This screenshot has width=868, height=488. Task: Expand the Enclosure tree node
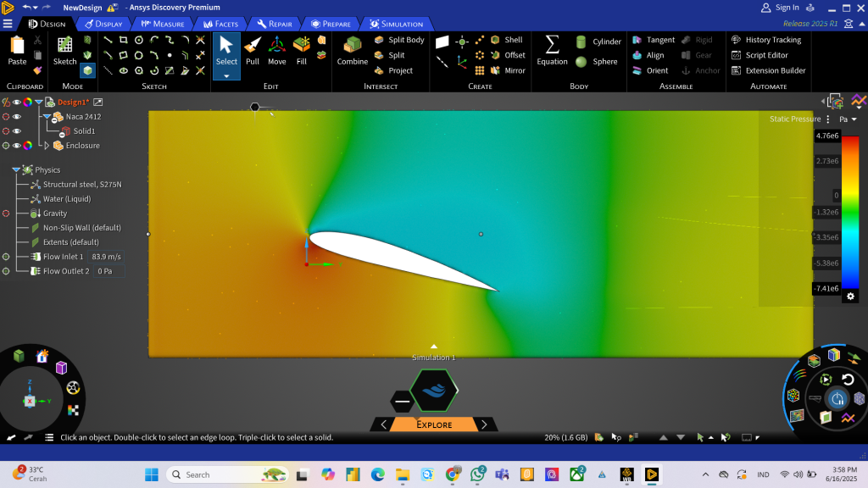coord(47,146)
